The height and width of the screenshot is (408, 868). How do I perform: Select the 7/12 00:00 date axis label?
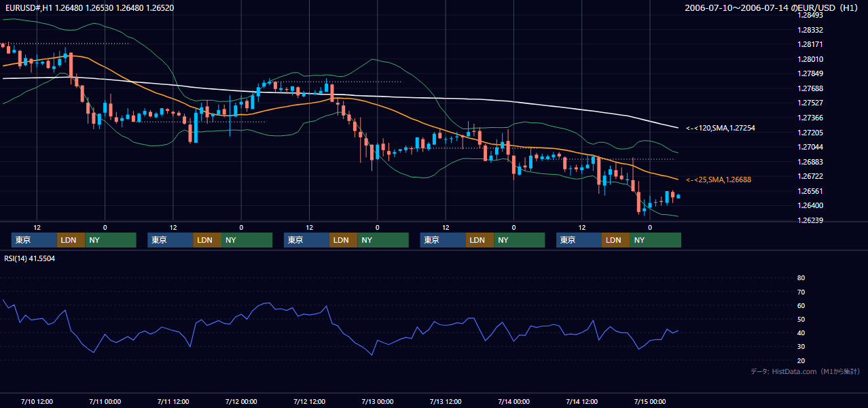241,401
